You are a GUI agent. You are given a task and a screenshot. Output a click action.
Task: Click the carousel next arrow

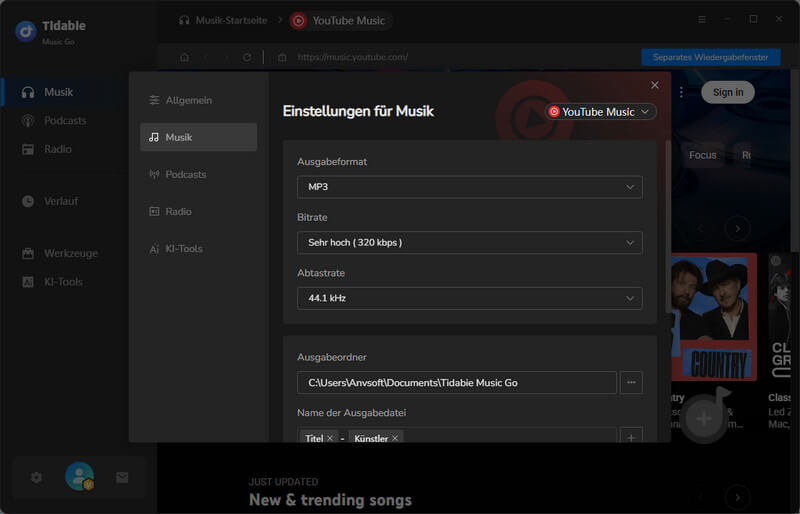tap(737, 228)
